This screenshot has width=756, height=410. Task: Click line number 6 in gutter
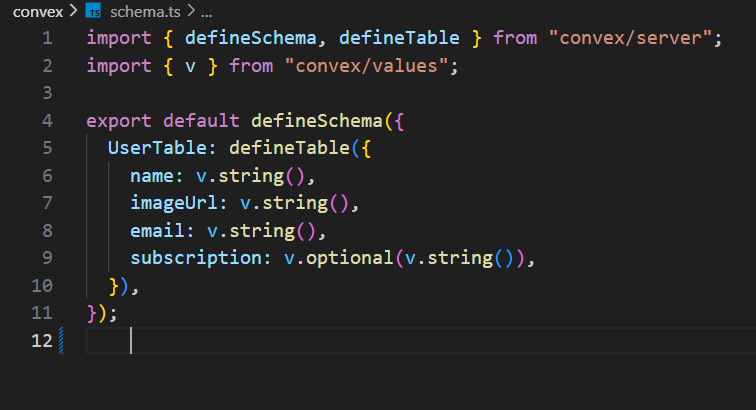(x=47, y=176)
